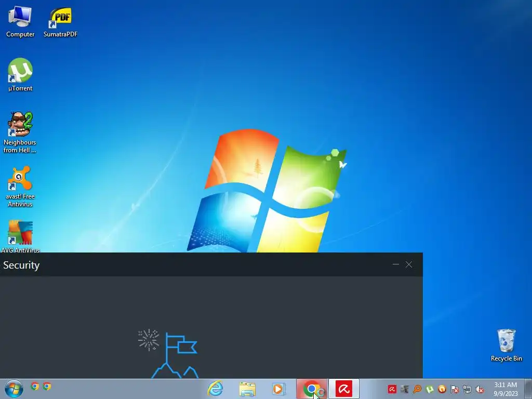Select the SumatraPDF desktop shortcut
Viewport: 532px width, 399px height.
(x=60, y=22)
